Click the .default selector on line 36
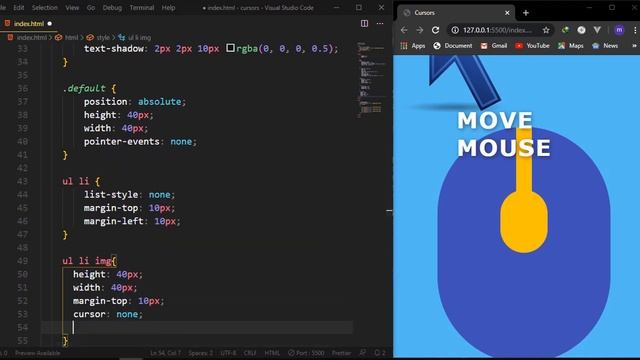Screen dimensions: 640x360 [84, 88]
